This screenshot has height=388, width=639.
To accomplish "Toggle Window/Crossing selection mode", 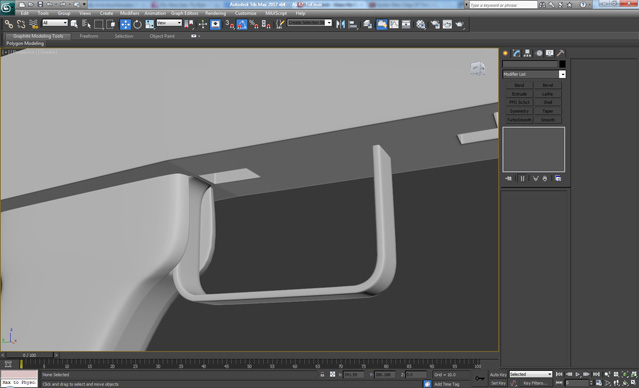I will tap(111, 24).
